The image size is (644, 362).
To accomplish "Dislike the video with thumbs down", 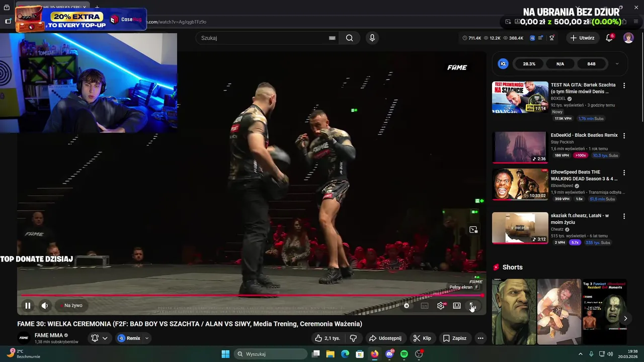I will coord(353,338).
